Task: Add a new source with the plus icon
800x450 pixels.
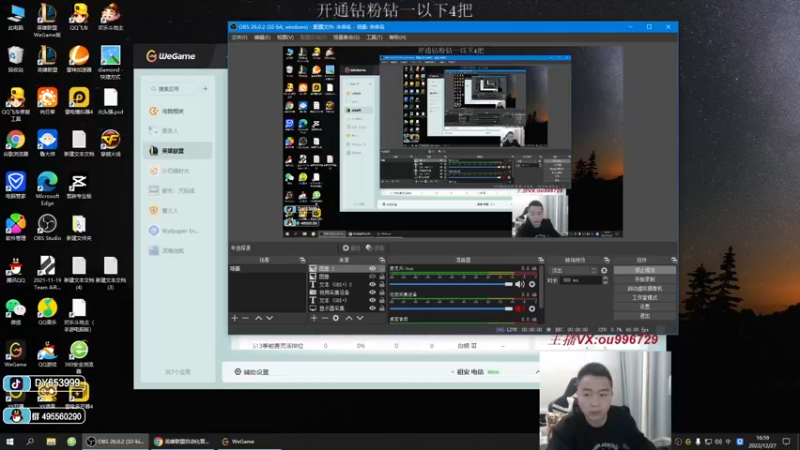Action: tap(314, 318)
